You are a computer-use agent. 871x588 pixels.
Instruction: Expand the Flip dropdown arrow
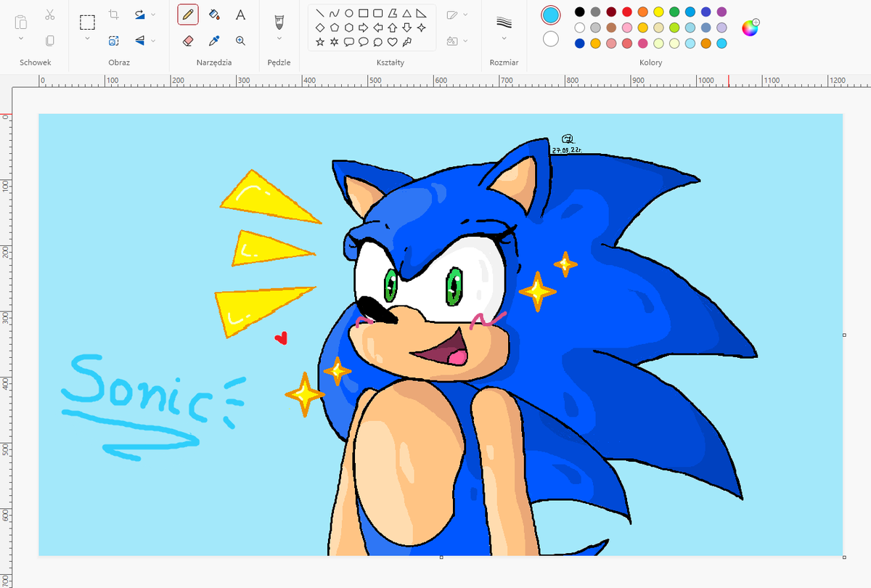(x=153, y=41)
